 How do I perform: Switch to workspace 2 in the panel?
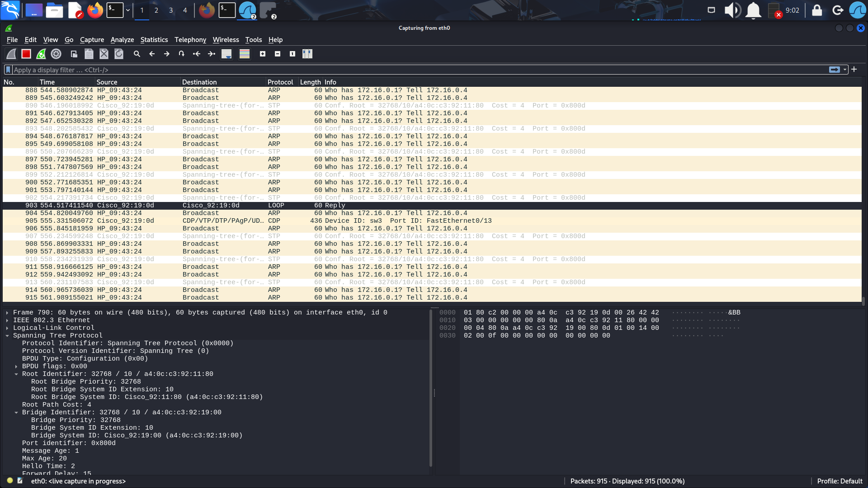click(x=156, y=10)
